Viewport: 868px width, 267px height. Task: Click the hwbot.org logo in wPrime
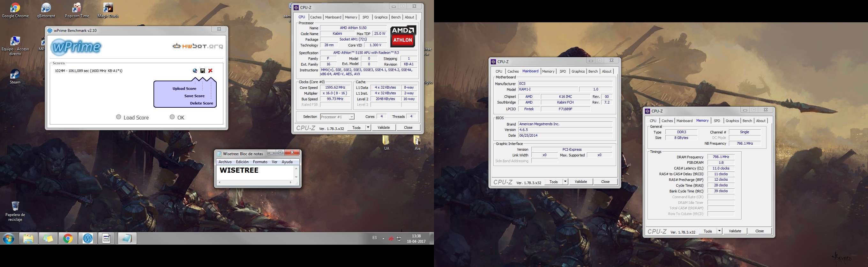click(x=198, y=46)
